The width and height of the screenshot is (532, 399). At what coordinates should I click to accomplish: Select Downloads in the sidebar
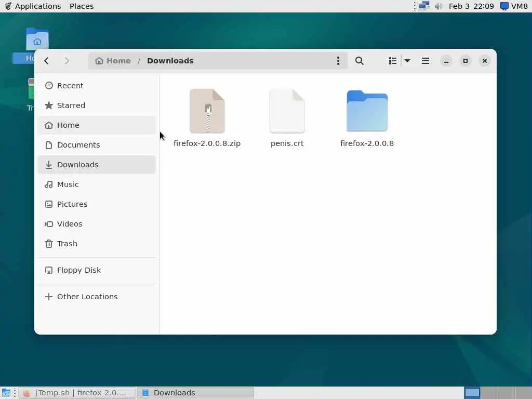click(97, 165)
